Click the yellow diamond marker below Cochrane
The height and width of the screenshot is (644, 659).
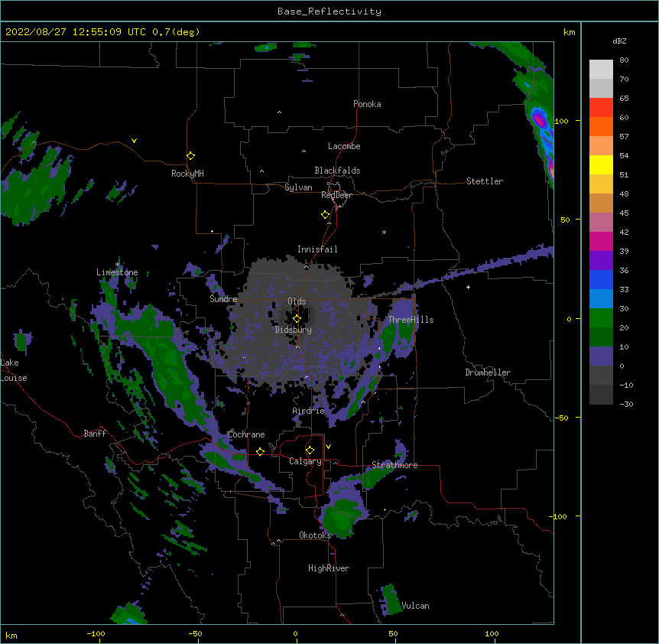(x=260, y=451)
